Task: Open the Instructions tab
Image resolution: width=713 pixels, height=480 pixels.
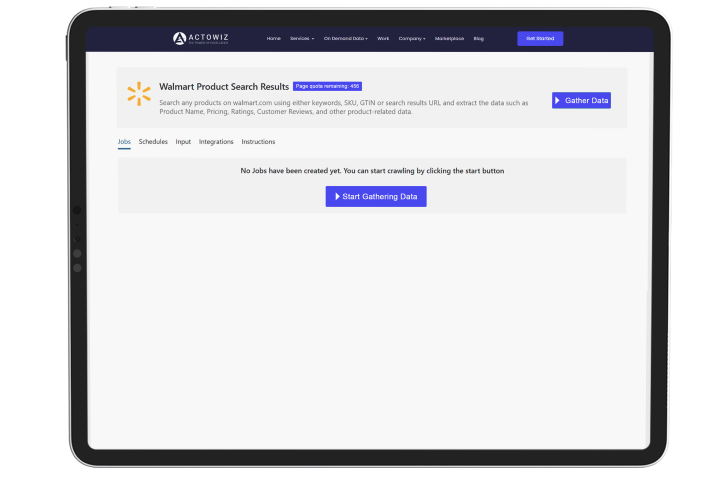Action: pos(258,142)
